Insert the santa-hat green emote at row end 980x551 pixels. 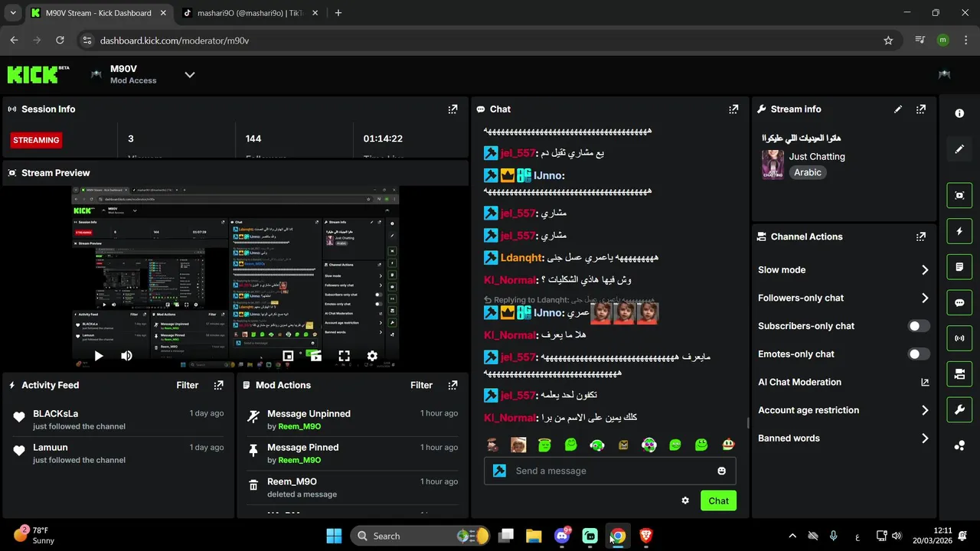[727, 445]
